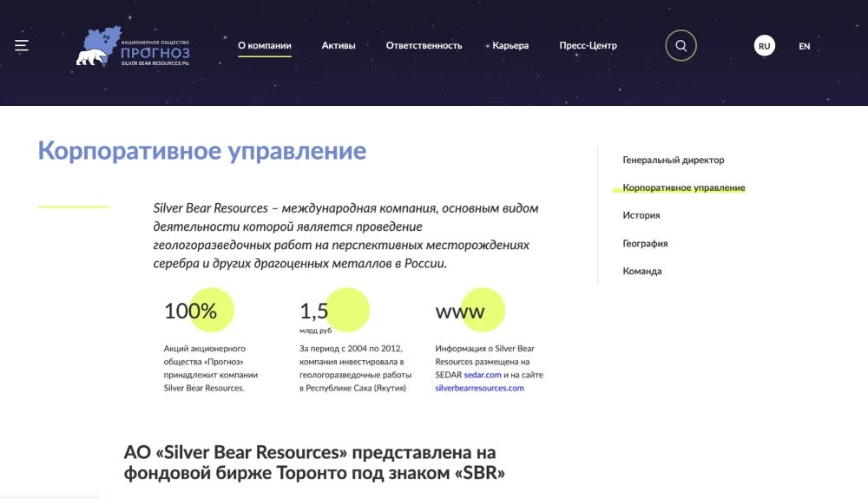Viewport: 868px width, 499px height.
Task: Go to Генеральный директор section
Action: coord(674,160)
